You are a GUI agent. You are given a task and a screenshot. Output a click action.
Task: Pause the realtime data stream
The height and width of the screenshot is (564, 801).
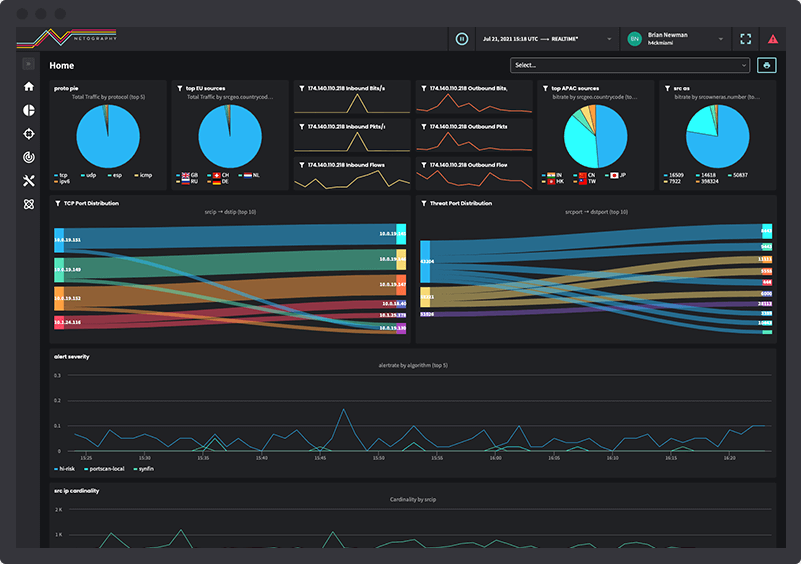pyautogui.click(x=461, y=39)
